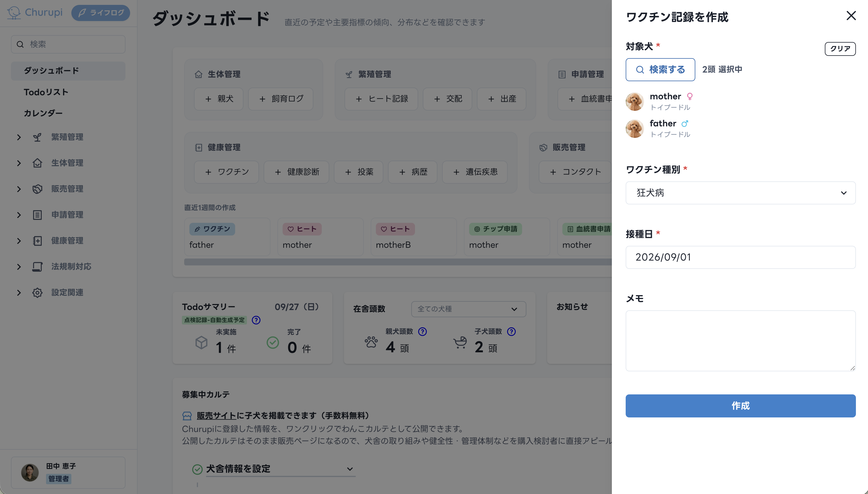Click the 設定関連 gear icon in sidebar
Image resolution: width=868 pixels, height=494 pixels.
click(x=37, y=292)
